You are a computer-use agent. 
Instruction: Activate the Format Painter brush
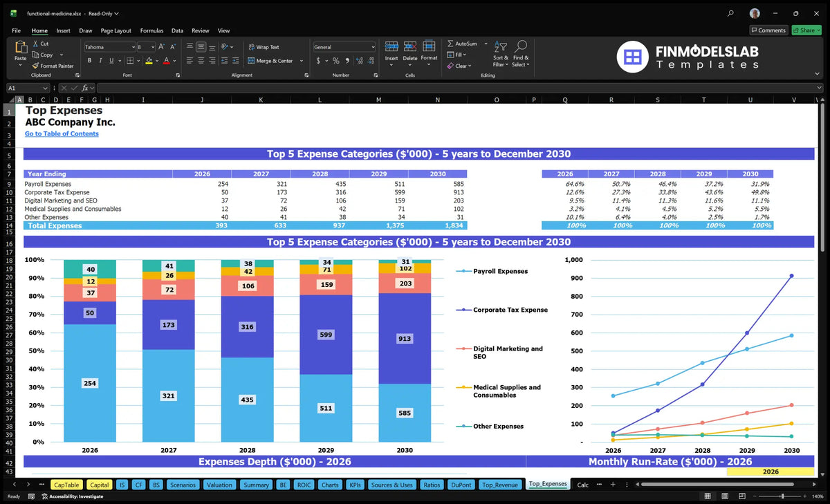tap(35, 66)
